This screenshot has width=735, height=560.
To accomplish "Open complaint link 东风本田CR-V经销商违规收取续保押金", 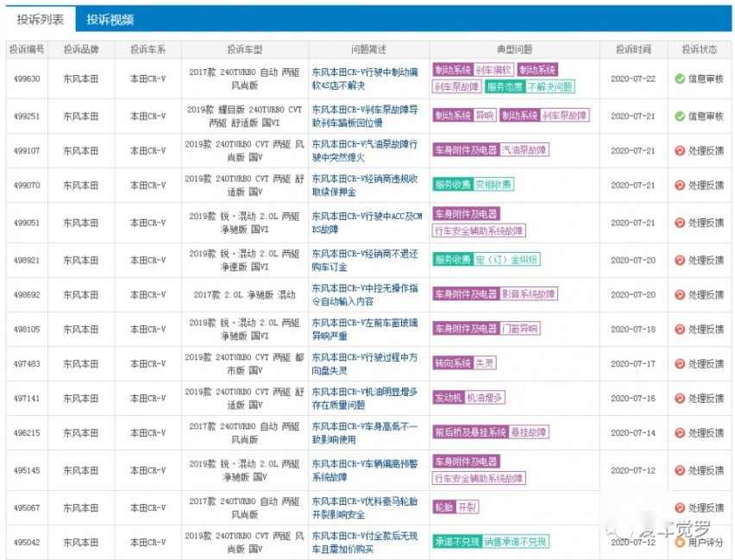I will 365,186.
